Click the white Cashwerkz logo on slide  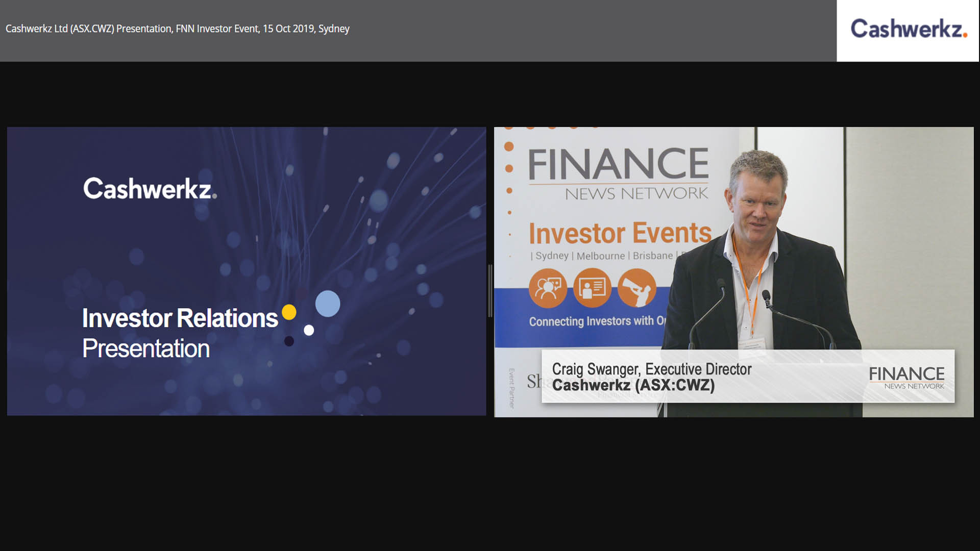coord(150,189)
